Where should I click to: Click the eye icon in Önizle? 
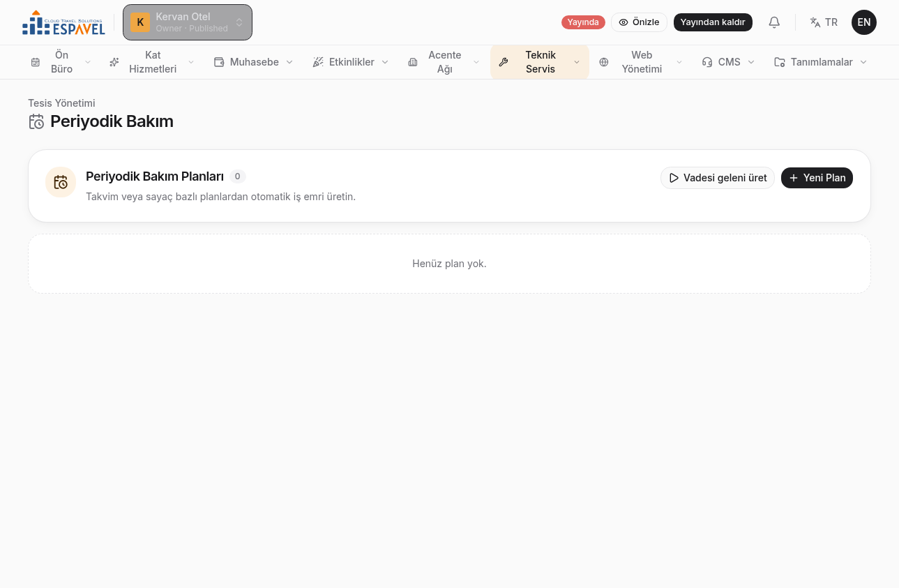click(x=624, y=22)
